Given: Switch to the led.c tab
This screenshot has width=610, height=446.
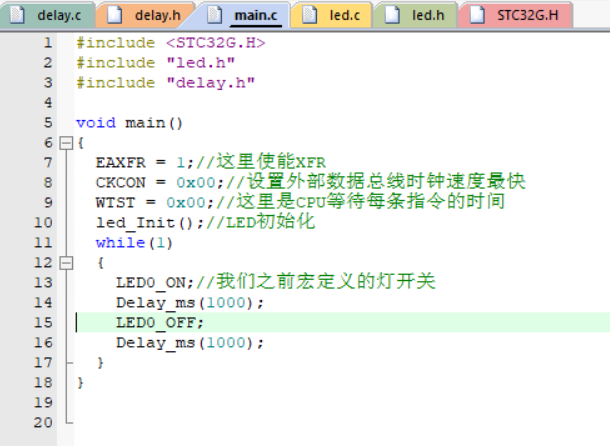Looking at the screenshot, I should coord(331,16).
